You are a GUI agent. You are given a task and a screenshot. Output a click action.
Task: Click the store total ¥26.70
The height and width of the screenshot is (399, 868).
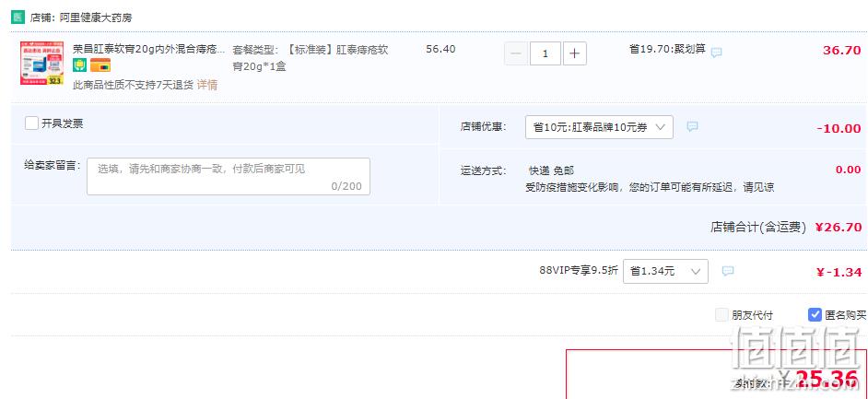839,227
